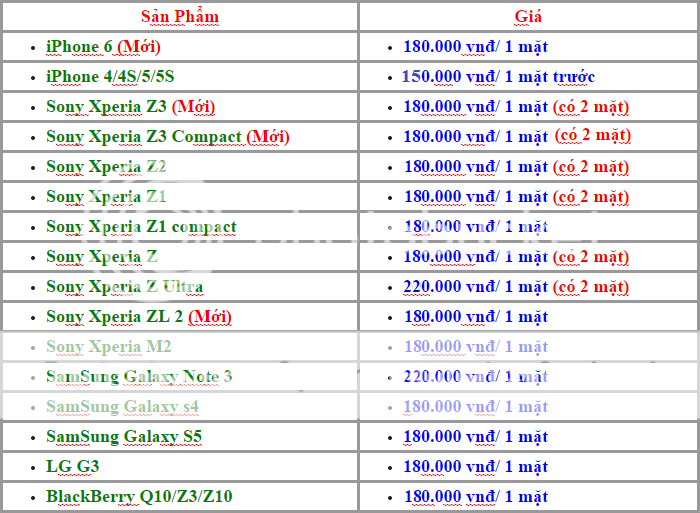The image size is (700, 513).
Task: Click the price for BlackBerry Q10/Z3/Z10
Action: pos(475,496)
